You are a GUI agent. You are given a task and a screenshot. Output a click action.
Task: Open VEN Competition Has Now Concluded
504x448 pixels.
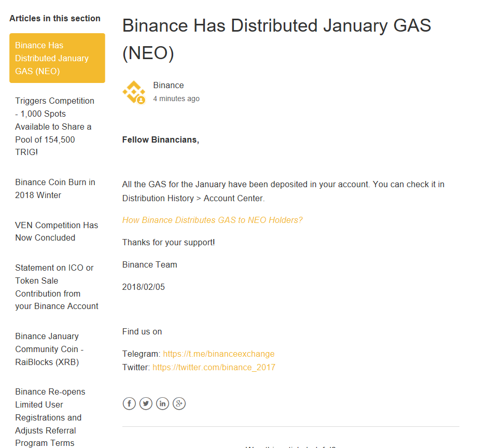[x=56, y=231]
